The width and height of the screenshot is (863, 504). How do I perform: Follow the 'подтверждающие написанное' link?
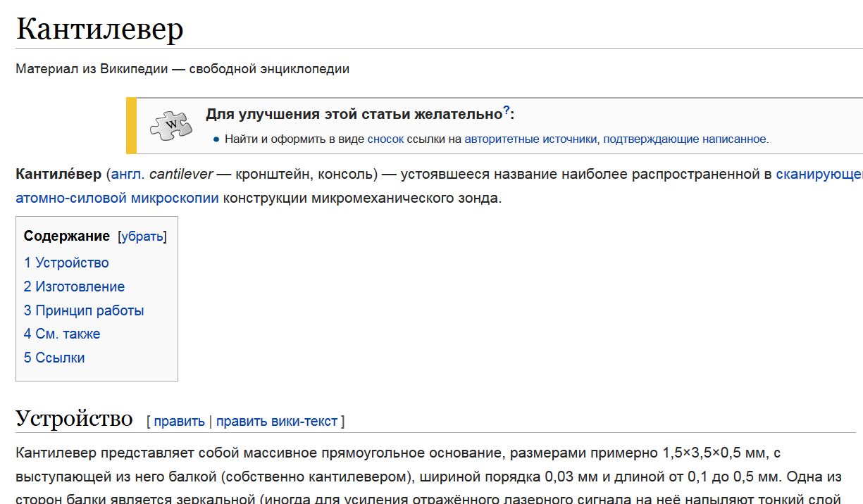click(685, 139)
